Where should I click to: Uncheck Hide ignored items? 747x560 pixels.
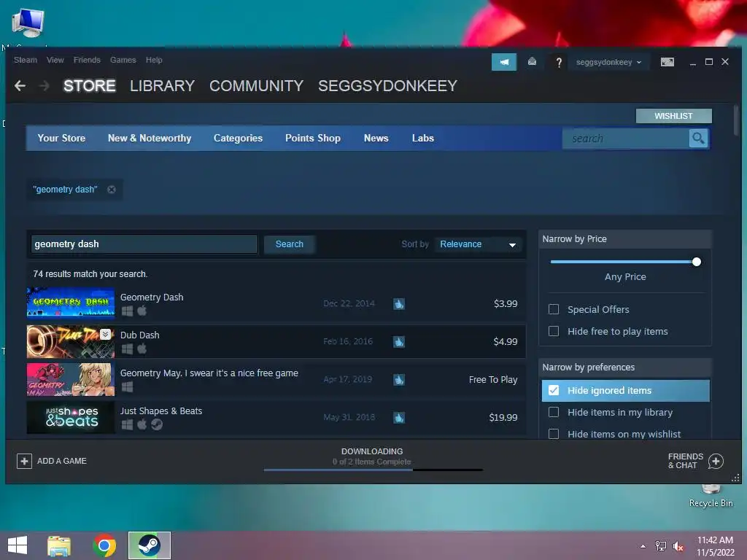pos(554,391)
